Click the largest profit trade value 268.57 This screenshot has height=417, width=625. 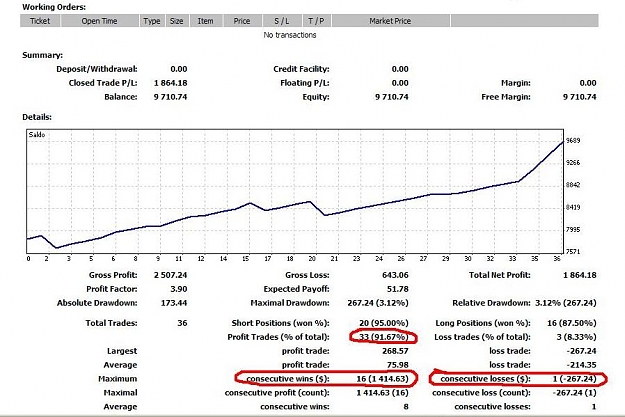pos(395,351)
